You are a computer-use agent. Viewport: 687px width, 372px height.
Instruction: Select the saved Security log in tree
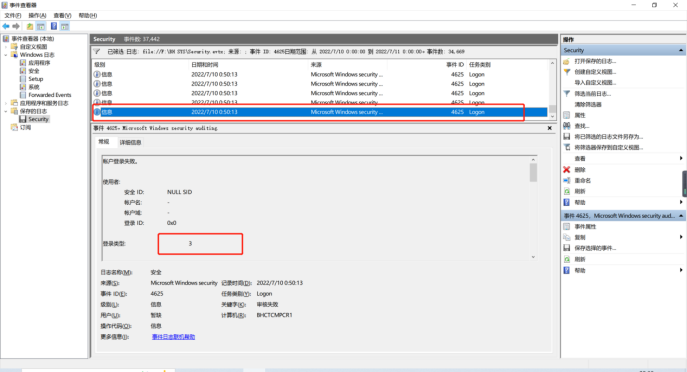pyautogui.click(x=39, y=119)
